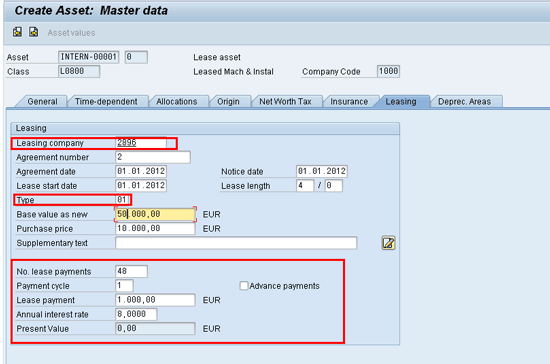Click the second toolbar icon beside Asset values

(34, 32)
